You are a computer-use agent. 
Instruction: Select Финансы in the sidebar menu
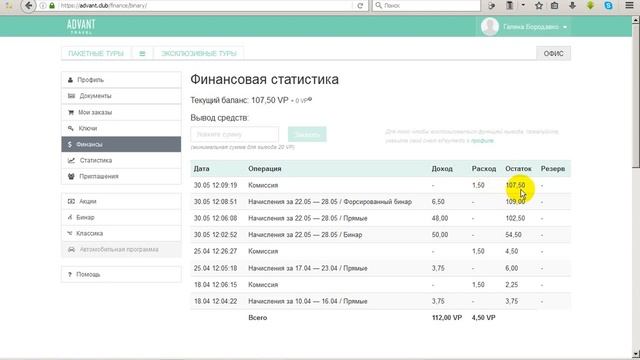tap(121, 144)
